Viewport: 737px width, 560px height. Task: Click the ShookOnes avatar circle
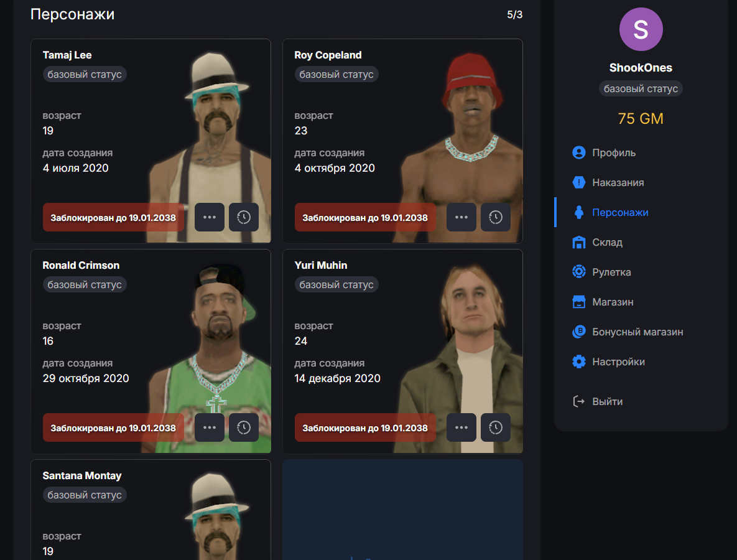point(641,29)
